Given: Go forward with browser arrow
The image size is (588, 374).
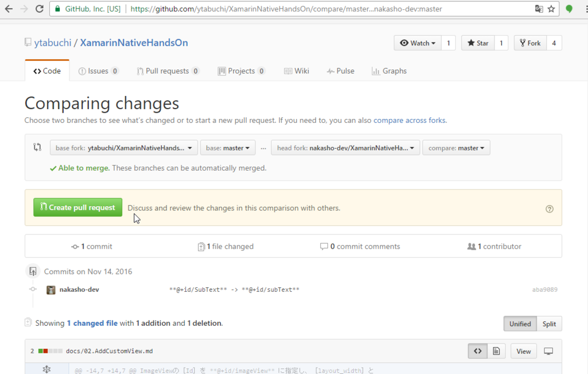Looking at the screenshot, I should (x=24, y=9).
